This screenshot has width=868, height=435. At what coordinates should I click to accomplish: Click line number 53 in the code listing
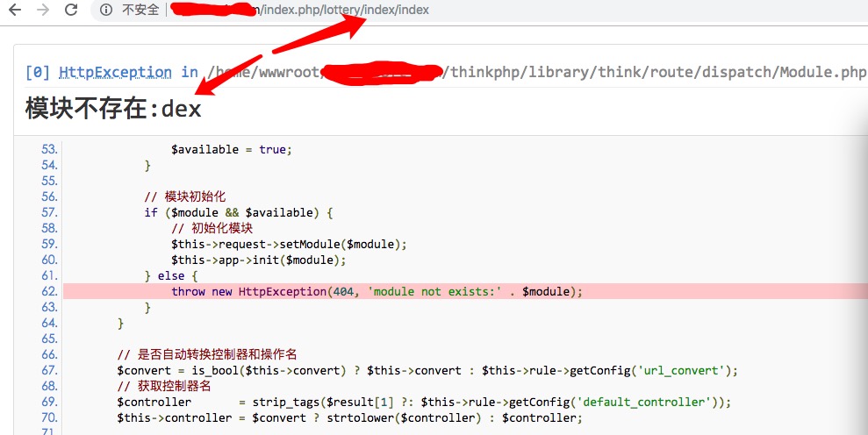48,149
